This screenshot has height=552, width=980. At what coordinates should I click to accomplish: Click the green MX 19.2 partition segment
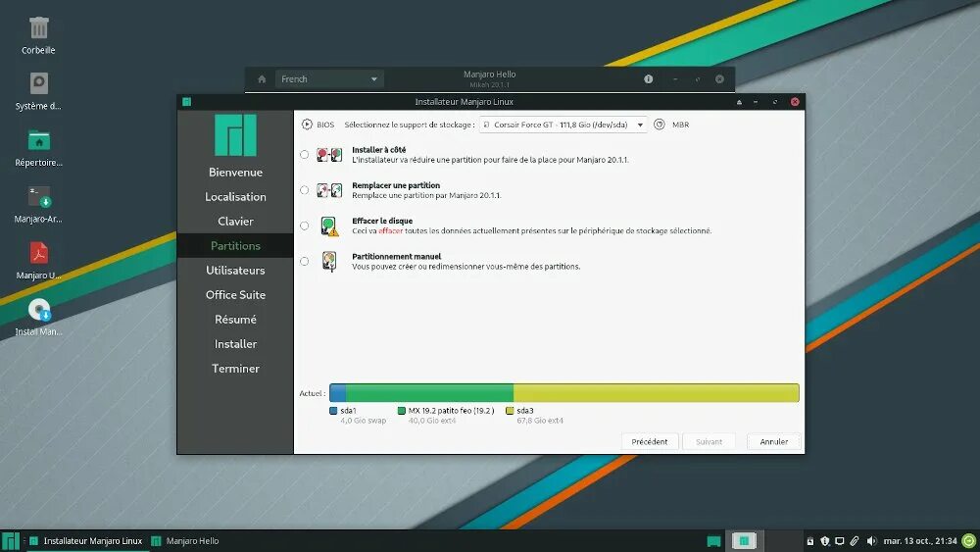click(429, 392)
